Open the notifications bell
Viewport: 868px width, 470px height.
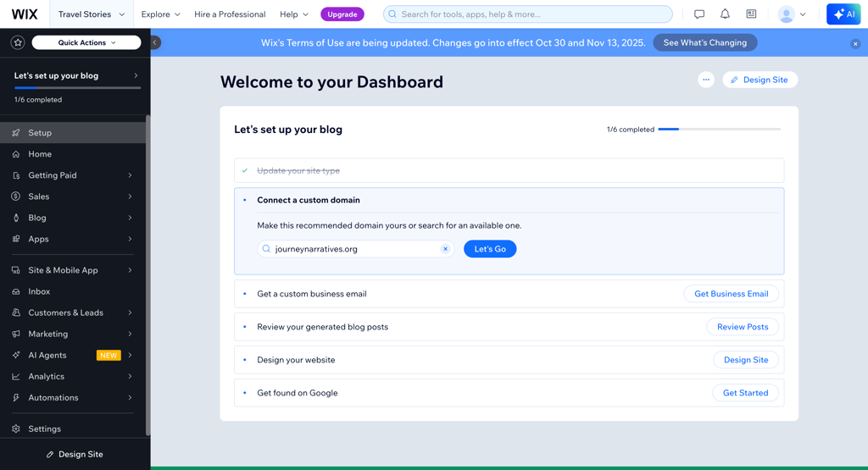[x=725, y=14]
